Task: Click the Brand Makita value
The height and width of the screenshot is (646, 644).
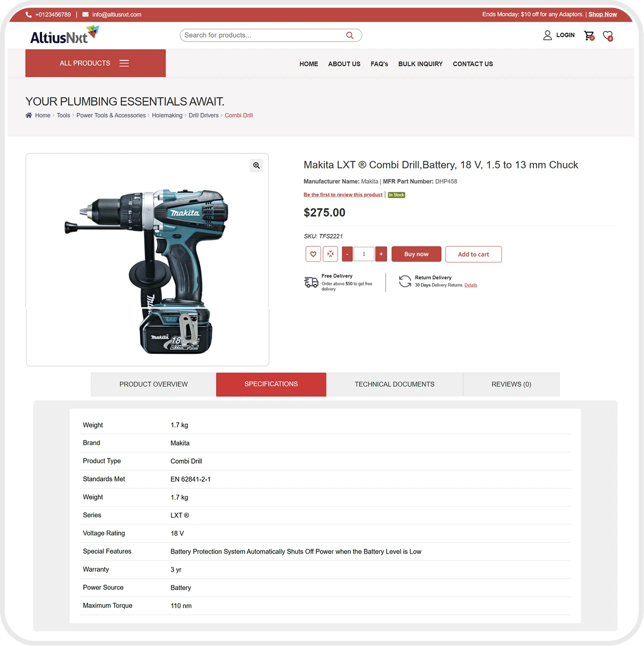Action: 180,443
